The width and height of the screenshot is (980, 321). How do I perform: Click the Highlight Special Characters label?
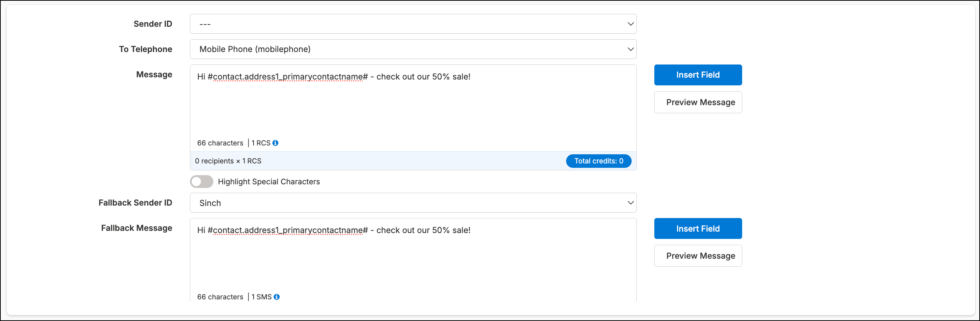coord(269,182)
